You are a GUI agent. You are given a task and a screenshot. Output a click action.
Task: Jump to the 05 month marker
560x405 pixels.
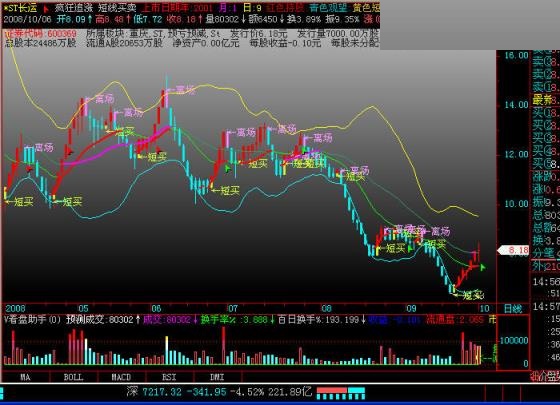tap(83, 309)
